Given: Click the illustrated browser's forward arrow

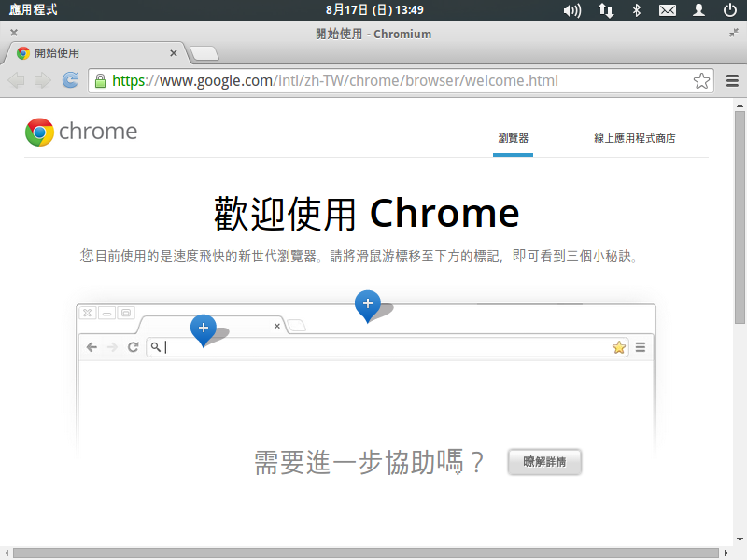Looking at the screenshot, I should (x=112, y=347).
